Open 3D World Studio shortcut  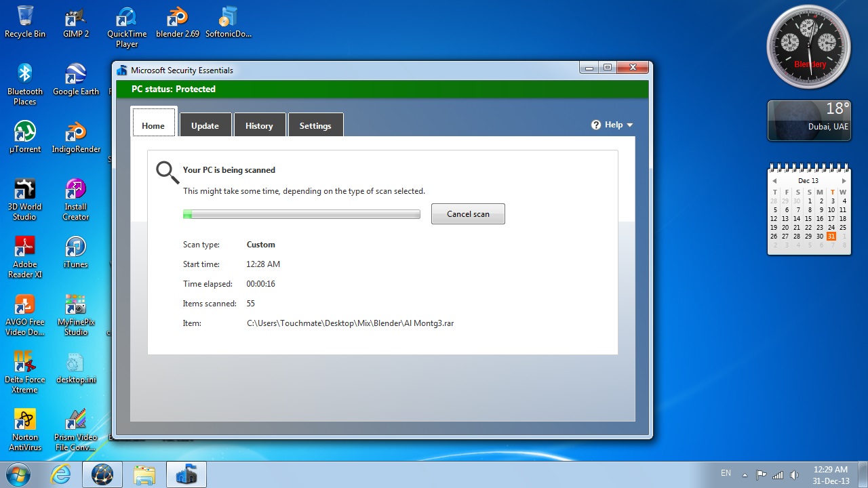[25, 199]
